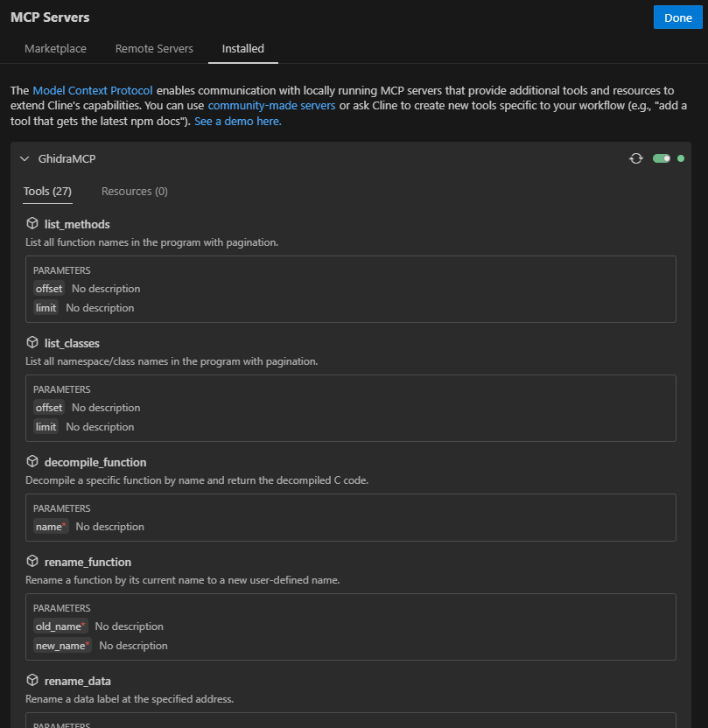Image resolution: width=708 pixels, height=728 pixels.
Task: Switch to Remote Servers tab
Action: 154,49
